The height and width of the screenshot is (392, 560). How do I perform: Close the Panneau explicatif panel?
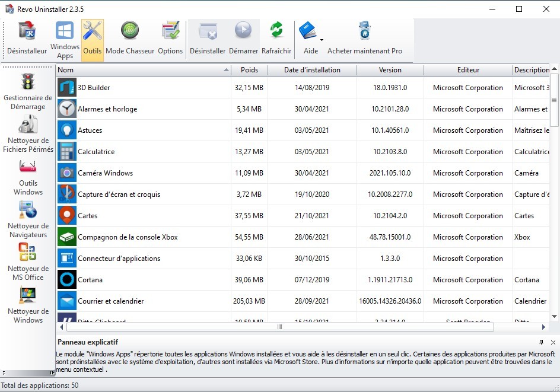tap(553, 342)
